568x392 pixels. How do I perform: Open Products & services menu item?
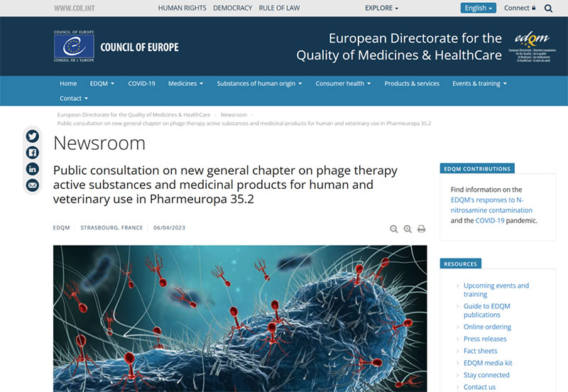[412, 84]
